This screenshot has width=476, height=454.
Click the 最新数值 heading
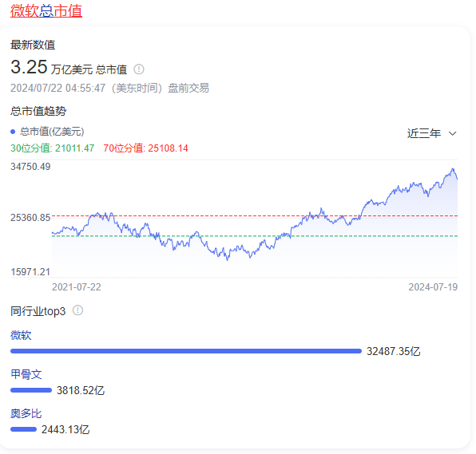(33, 45)
